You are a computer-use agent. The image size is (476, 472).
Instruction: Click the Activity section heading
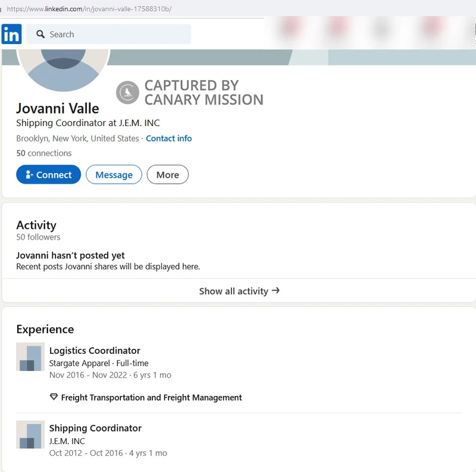(36, 225)
